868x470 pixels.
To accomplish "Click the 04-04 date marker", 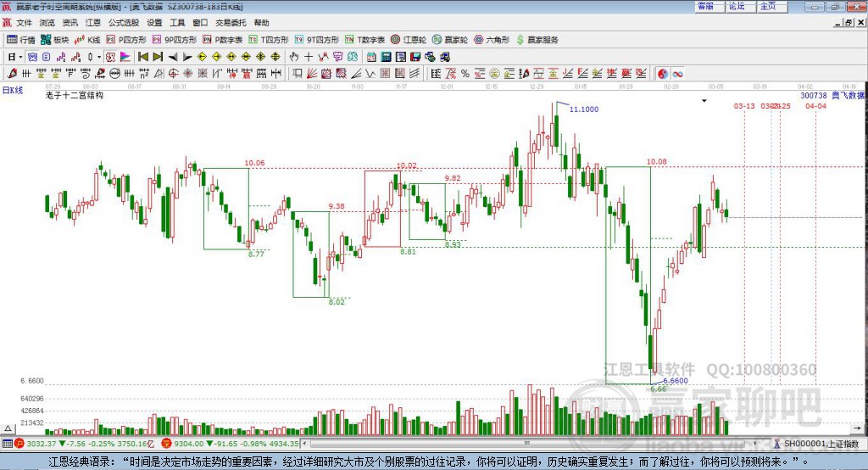I will coord(815,106).
